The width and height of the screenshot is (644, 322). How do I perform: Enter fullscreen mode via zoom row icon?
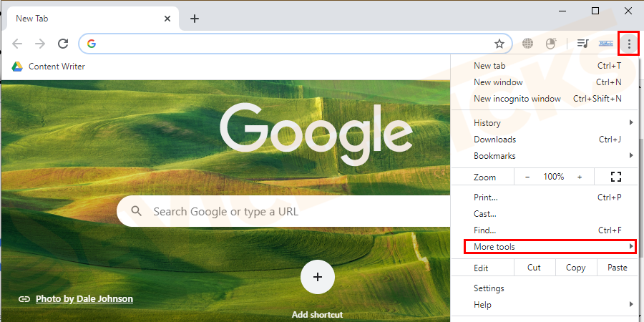[615, 177]
